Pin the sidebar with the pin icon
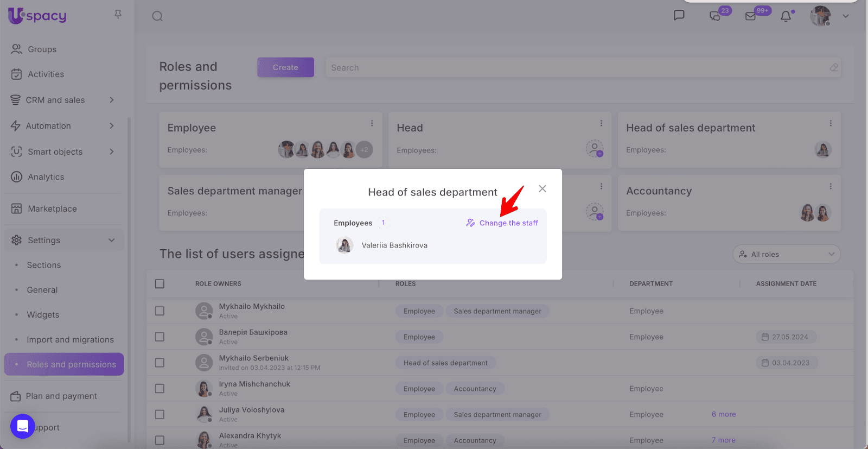Screen dimensions: 868x449 click(x=118, y=15)
